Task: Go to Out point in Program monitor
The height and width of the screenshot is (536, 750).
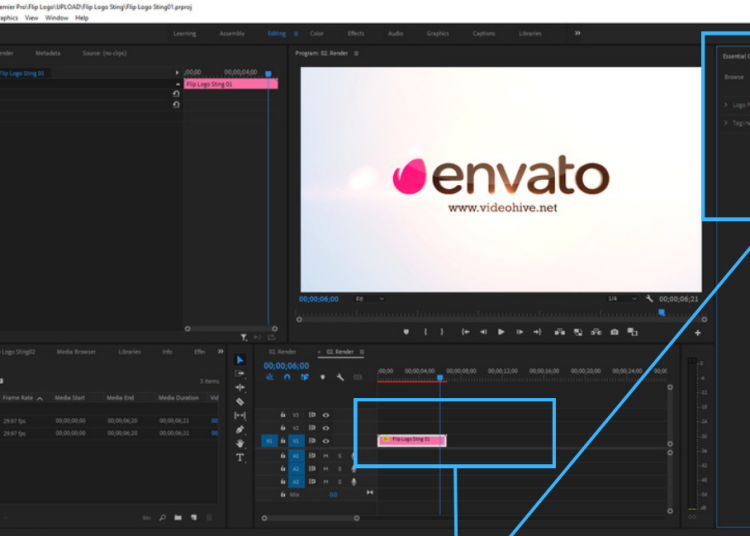Action: (537, 332)
